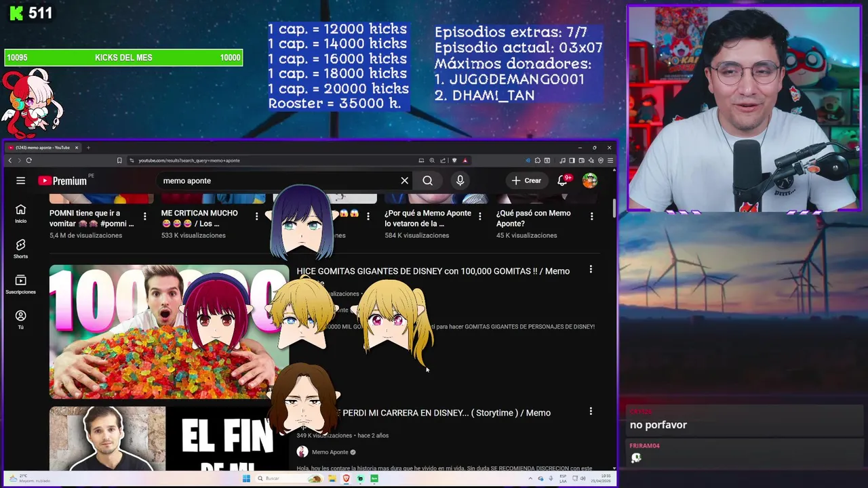Open the gummy bears video thumbnail
Screen dimensions: 868x488
point(169,331)
